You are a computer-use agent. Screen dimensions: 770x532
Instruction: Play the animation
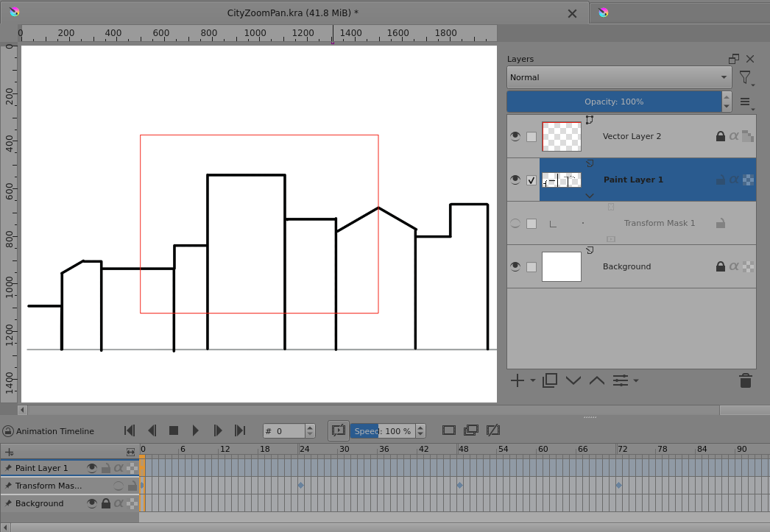click(x=196, y=430)
